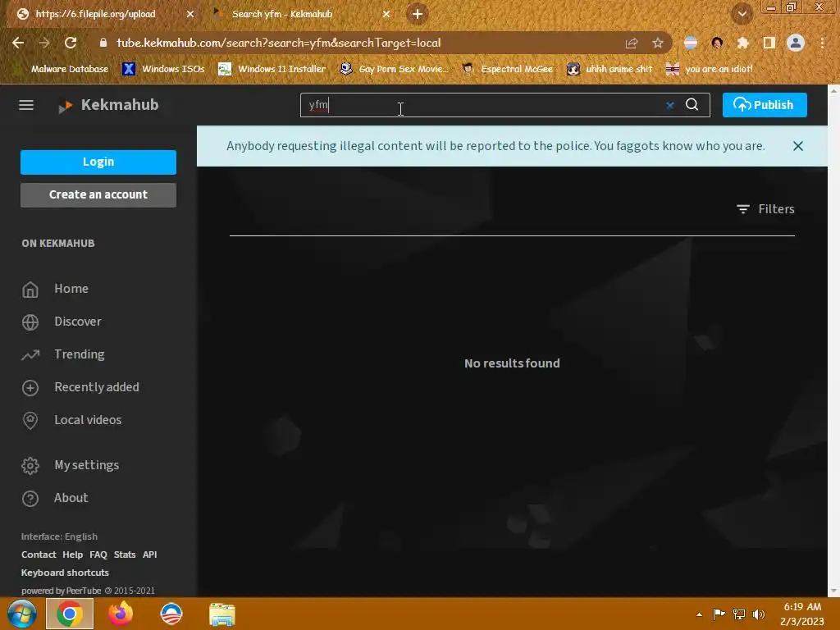Open Recently added videos
The width and height of the screenshot is (840, 630).
click(x=97, y=387)
